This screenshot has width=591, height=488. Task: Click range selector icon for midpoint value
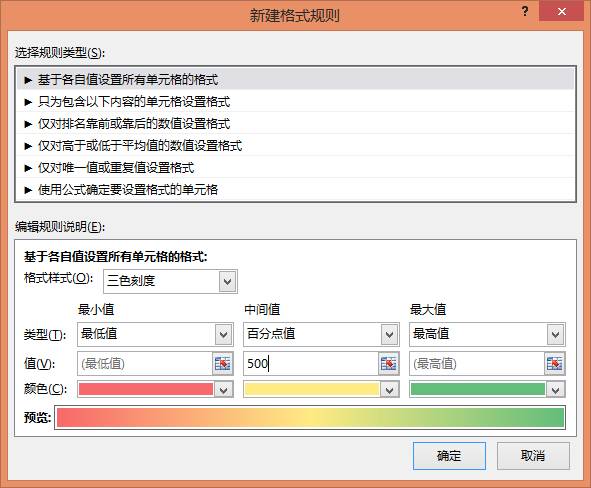(389, 364)
